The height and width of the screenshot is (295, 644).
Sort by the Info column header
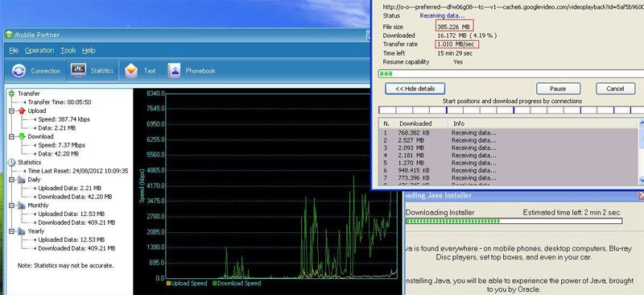pyautogui.click(x=542, y=123)
